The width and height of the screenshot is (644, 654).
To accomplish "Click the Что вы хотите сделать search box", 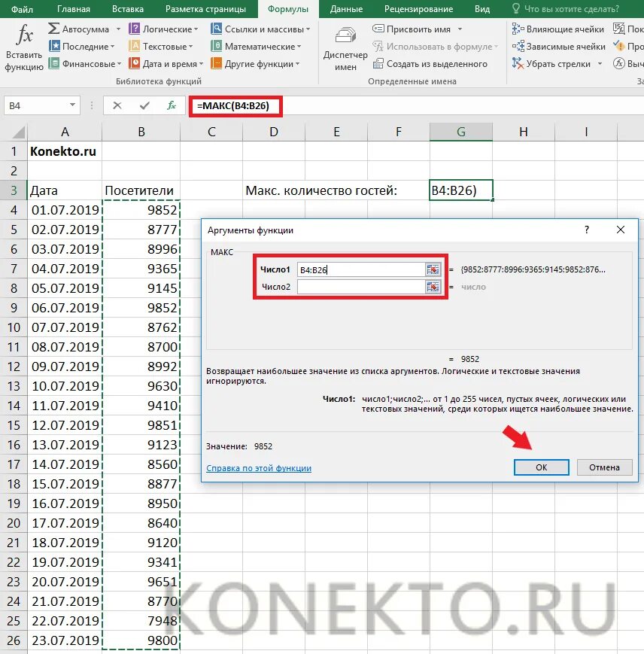I will [x=572, y=9].
